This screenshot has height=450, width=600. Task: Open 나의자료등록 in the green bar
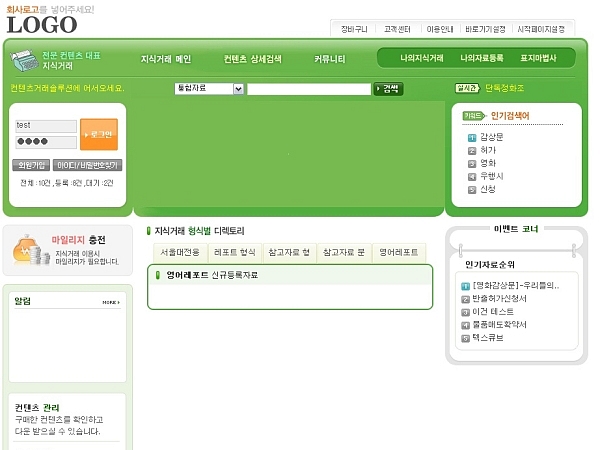coord(482,59)
